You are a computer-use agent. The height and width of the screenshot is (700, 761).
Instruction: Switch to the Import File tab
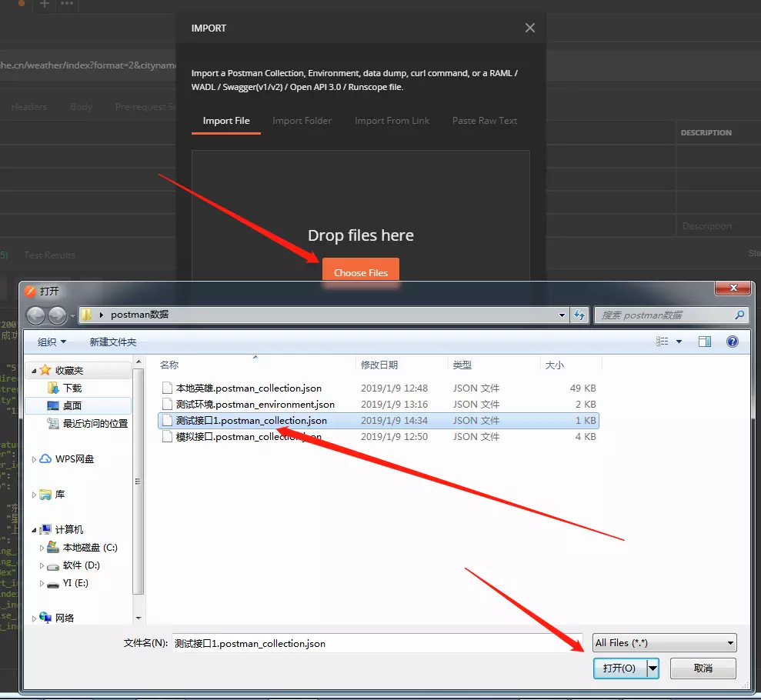(226, 121)
